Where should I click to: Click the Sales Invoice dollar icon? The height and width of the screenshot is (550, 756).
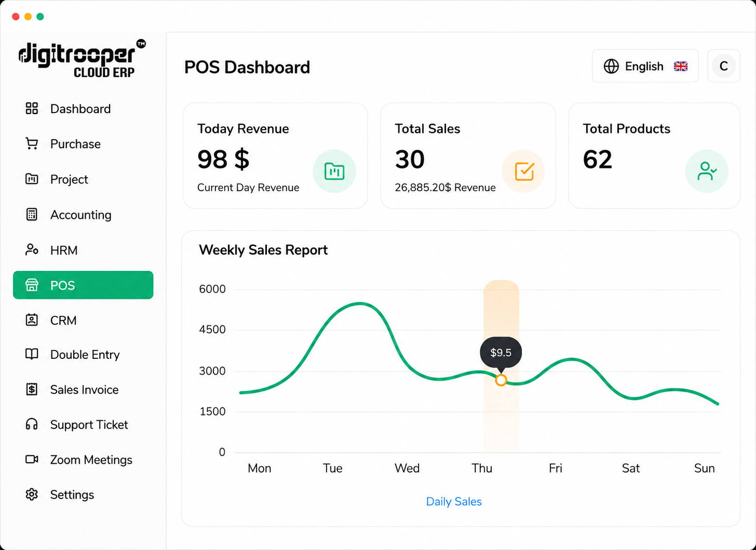click(x=32, y=389)
